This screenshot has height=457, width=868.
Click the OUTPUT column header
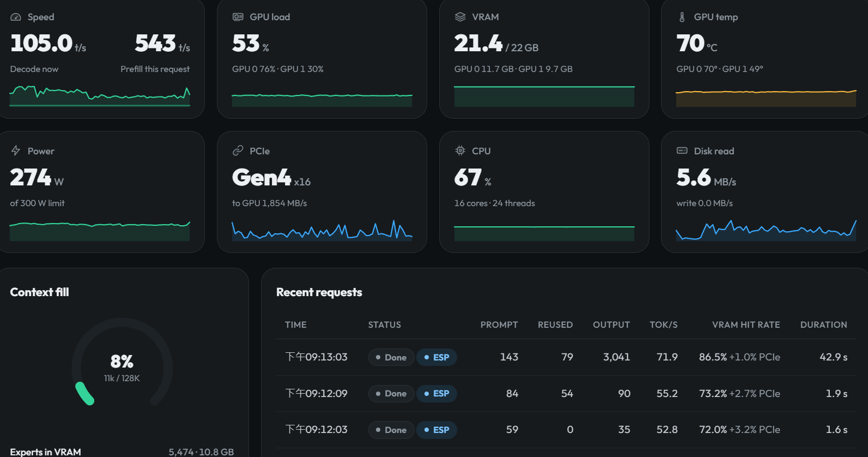click(611, 324)
